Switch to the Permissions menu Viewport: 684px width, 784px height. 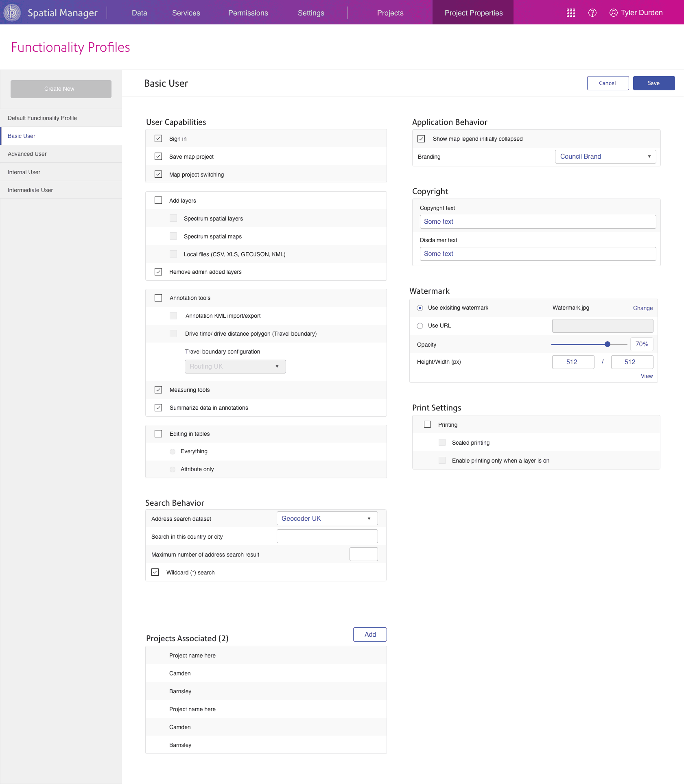(x=248, y=13)
